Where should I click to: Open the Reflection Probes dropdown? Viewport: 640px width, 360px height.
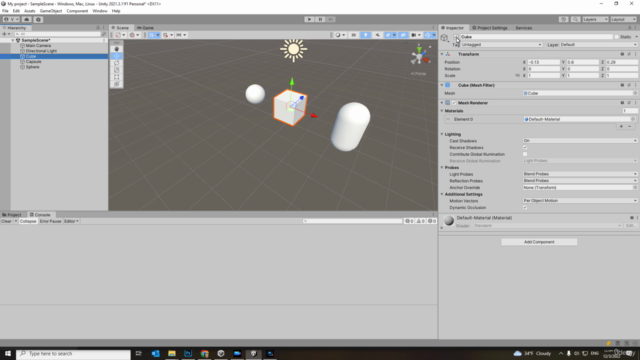[580, 181]
